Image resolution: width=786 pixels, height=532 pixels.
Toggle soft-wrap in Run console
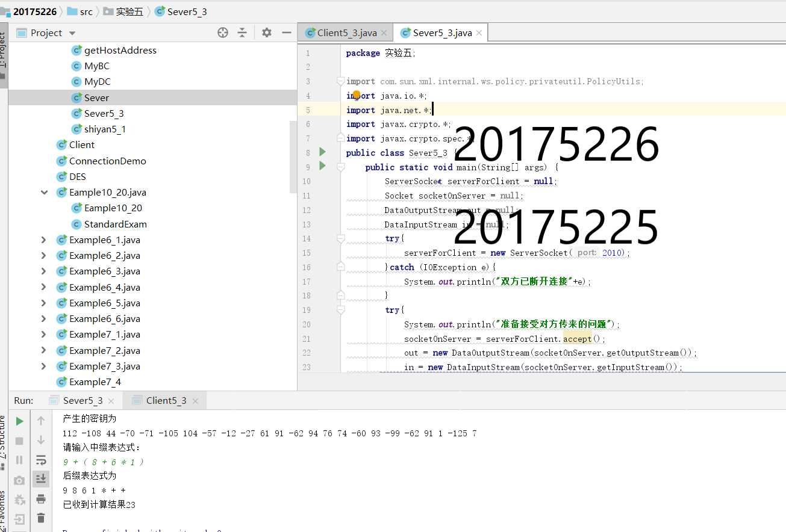point(41,460)
